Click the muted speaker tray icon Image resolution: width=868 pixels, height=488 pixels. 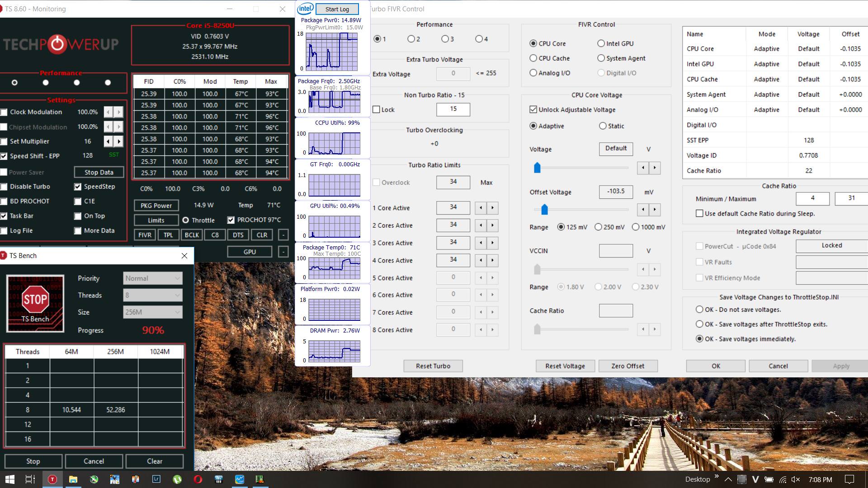point(796,479)
